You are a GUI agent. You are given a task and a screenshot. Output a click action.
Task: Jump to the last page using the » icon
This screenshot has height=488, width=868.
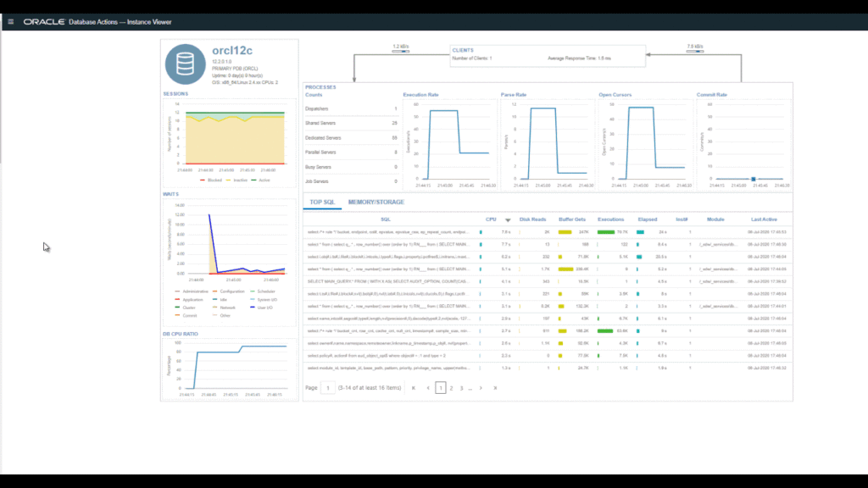(496, 387)
